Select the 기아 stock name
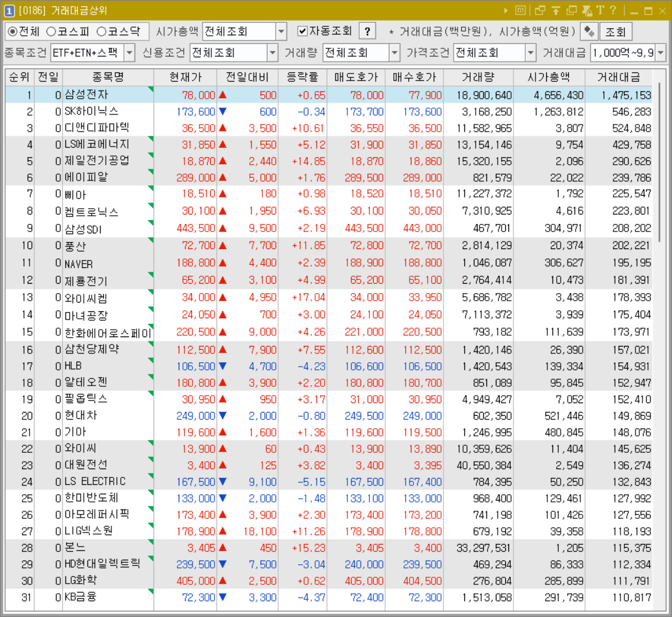This screenshot has height=617, width=672. coord(75,432)
